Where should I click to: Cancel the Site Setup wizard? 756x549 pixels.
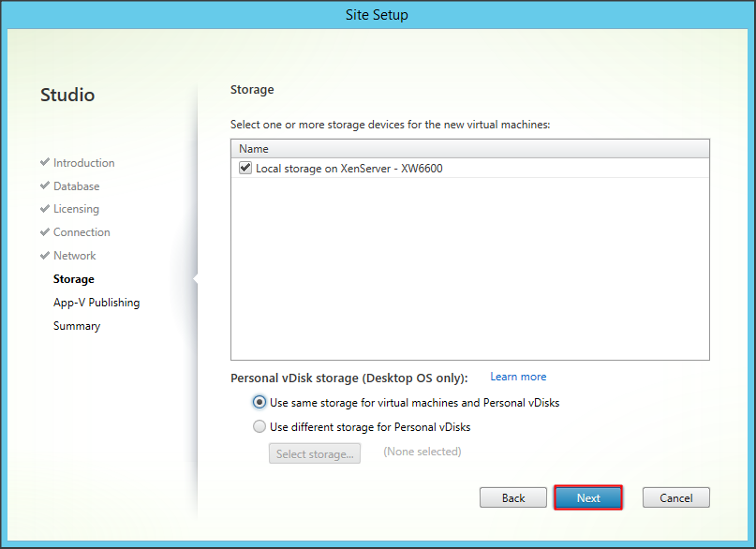(675, 497)
